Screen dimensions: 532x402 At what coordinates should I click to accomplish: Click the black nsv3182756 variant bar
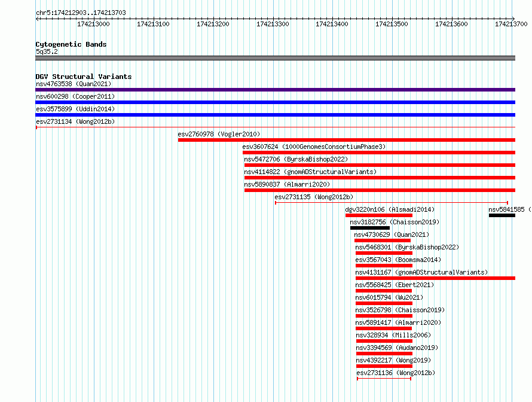click(370, 228)
